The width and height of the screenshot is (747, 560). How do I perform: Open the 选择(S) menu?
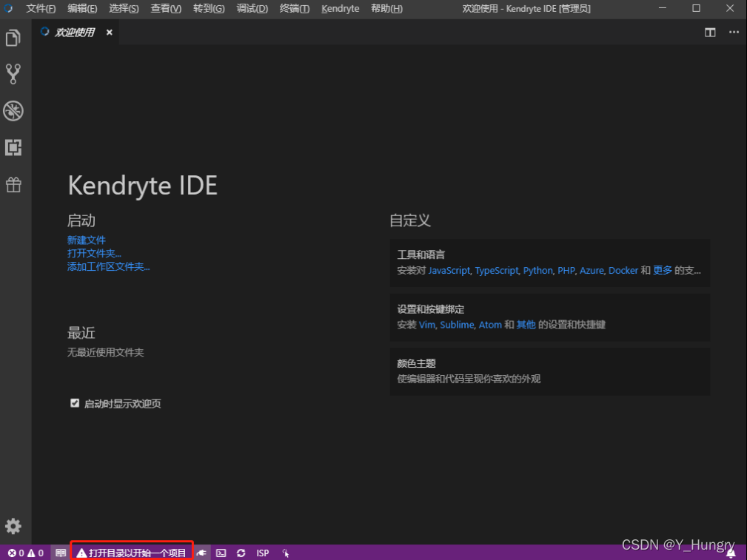point(124,9)
